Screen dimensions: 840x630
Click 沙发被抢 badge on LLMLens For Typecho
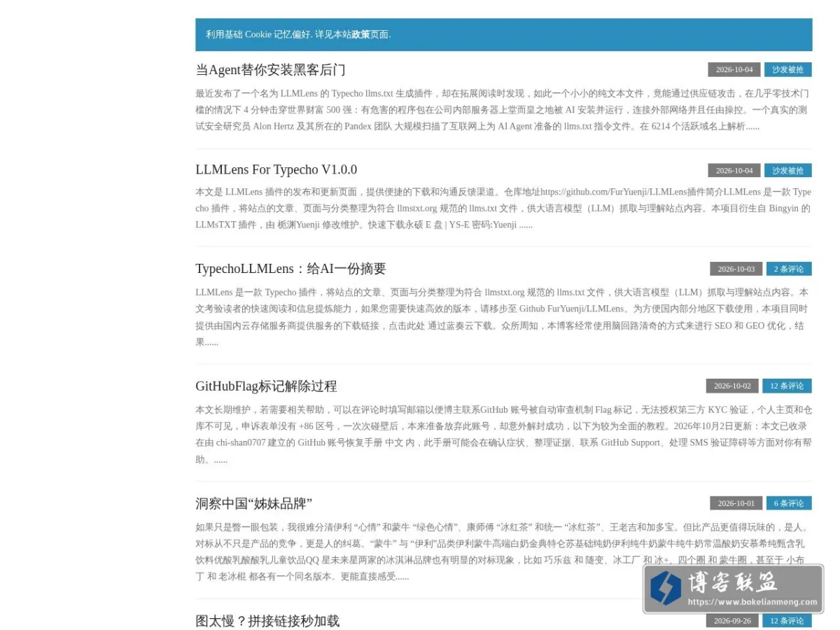(787, 170)
